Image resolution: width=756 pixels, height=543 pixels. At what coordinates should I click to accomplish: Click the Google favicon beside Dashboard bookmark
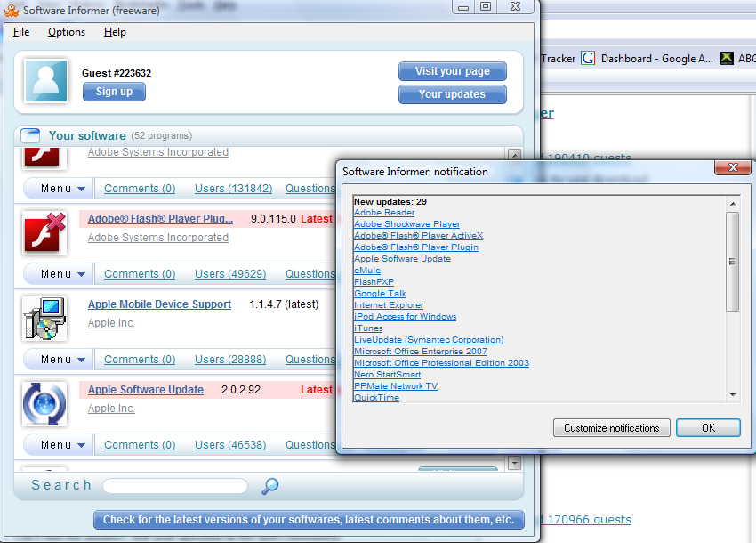(588, 59)
